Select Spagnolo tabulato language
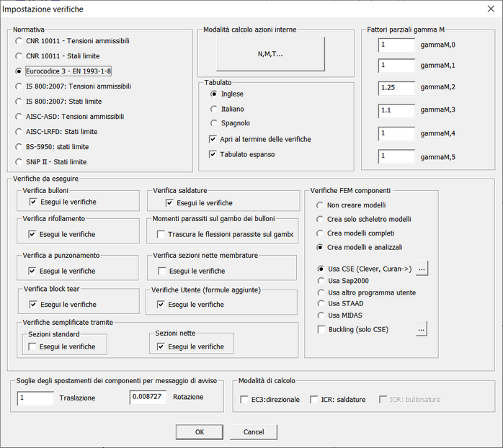The width and height of the screenshot is (503, 448). point(214,123)
